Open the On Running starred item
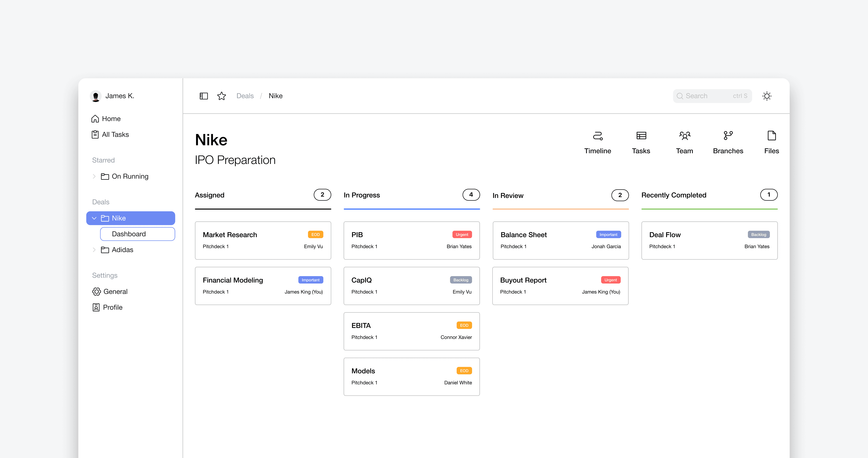This screenshot has height=458, width=868. click(130, 176)
